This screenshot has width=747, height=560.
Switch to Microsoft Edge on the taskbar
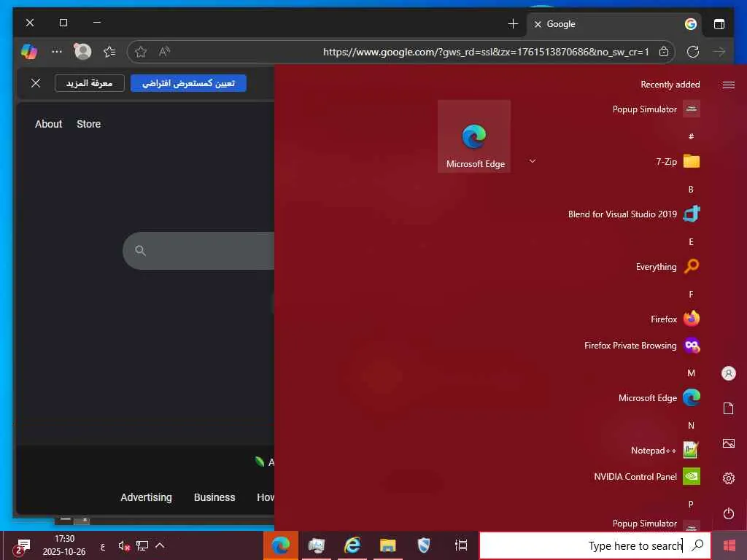tap(281, 545)
